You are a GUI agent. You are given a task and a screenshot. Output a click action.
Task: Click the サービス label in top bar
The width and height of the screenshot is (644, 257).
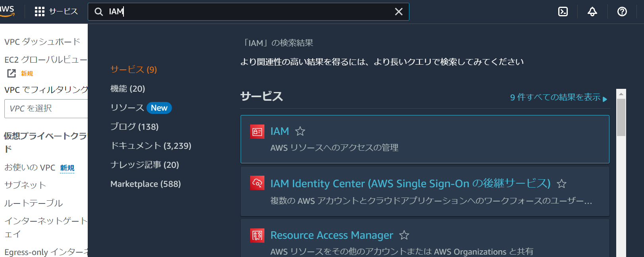(x=64, y=12)
